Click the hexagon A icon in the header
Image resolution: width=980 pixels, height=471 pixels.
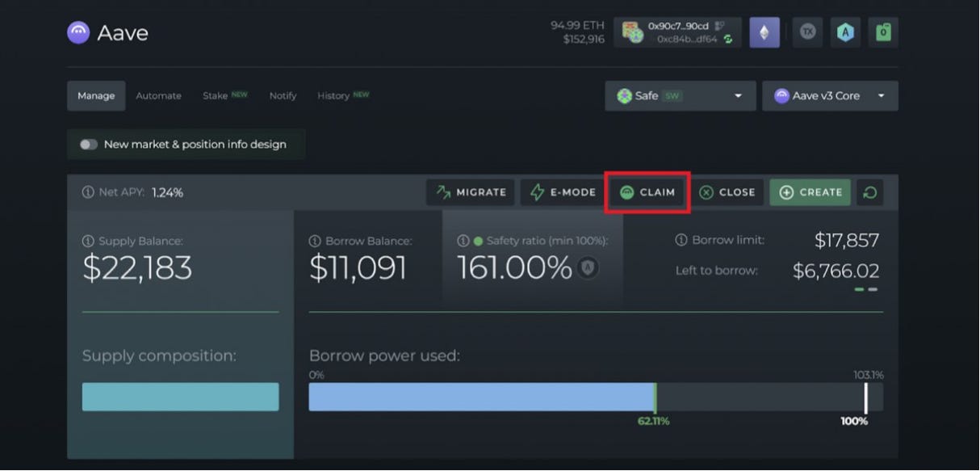(845, 32)
